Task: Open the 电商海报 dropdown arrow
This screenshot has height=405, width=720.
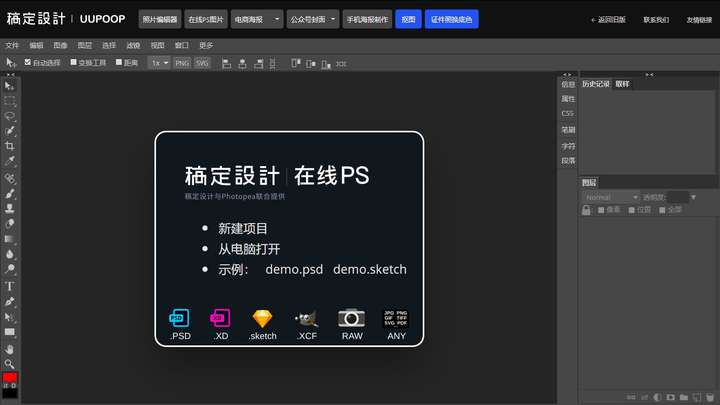Action: pos(276,19)
